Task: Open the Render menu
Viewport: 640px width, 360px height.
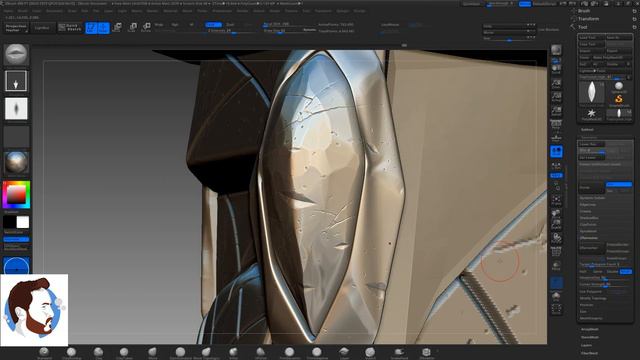Action: [x=242, y=11]
